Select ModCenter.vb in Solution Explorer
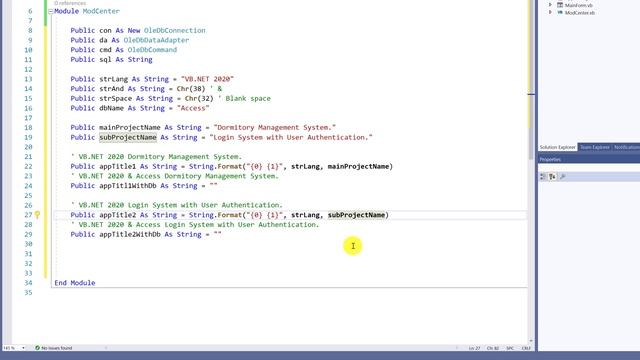 pos(580,13)
